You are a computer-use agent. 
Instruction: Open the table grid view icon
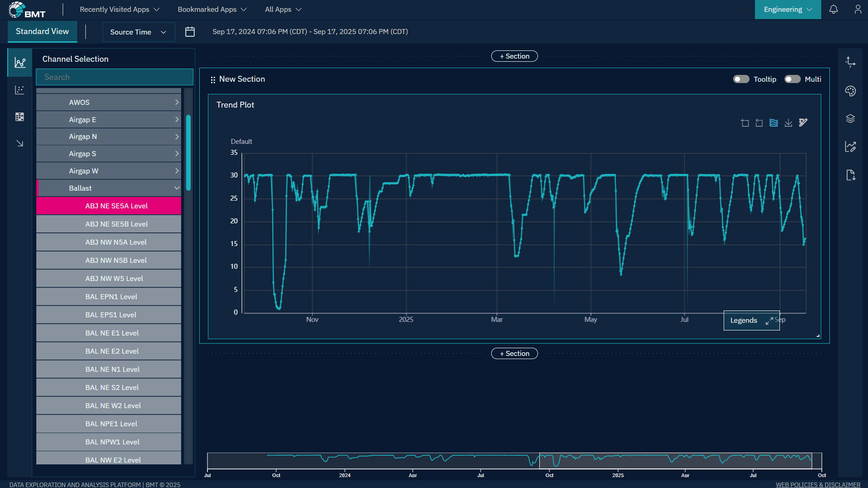pos(20,117)
